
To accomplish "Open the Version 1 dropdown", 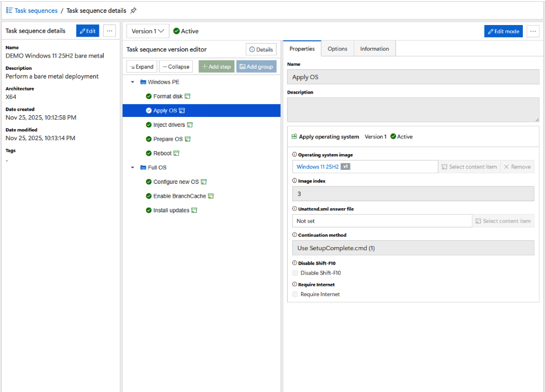I will tap(147, 31).
